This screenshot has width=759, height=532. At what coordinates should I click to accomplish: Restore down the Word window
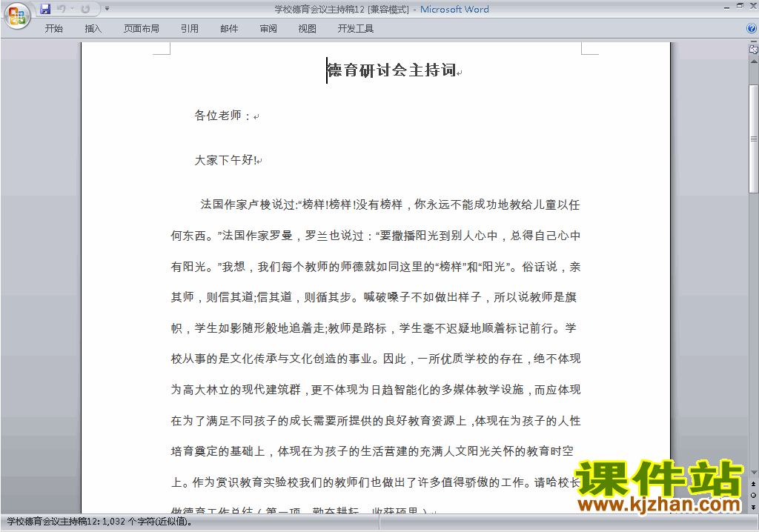pos(740,7)
